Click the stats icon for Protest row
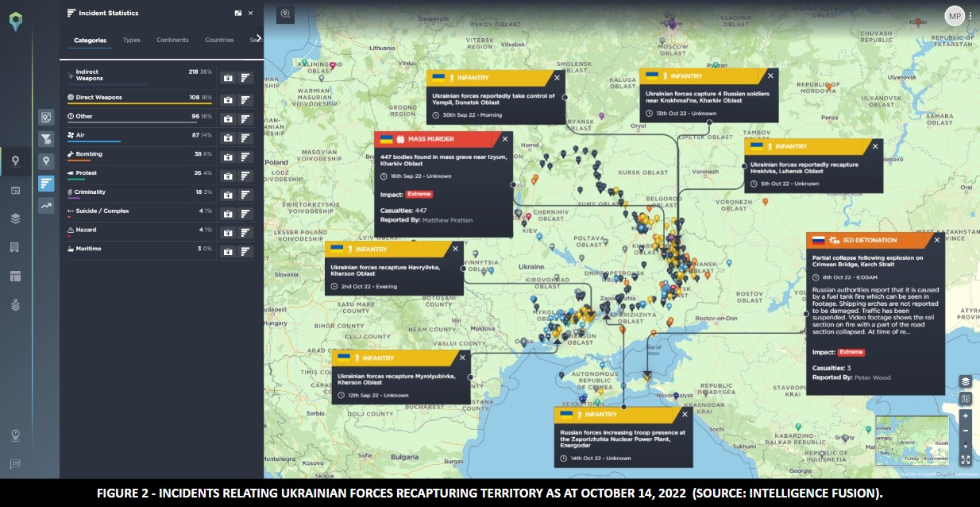Image resolution: width=980 pixels, height=507 pixels. pyautogui.click(x=245, y=176)
